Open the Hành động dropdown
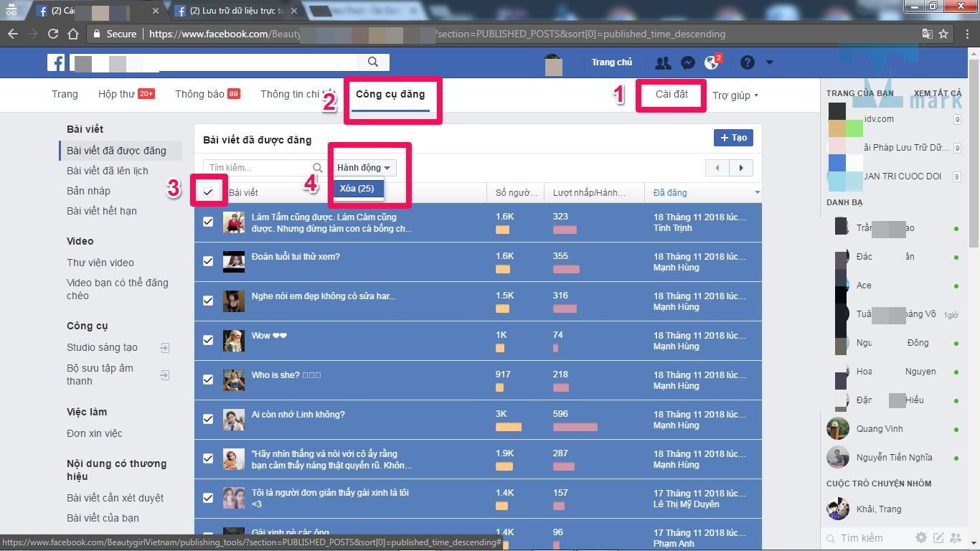The width and height of the screenshot is (980, 551). click(364, 168)
